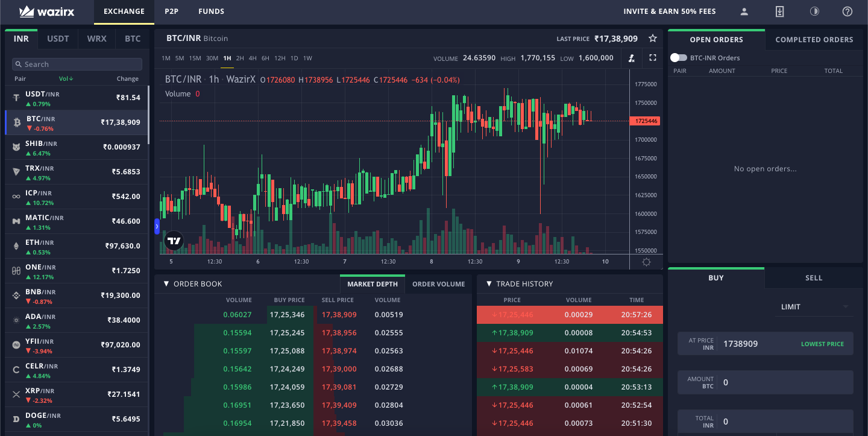
Task: Open the Completed Orders tab
Action: click(814, 39)
